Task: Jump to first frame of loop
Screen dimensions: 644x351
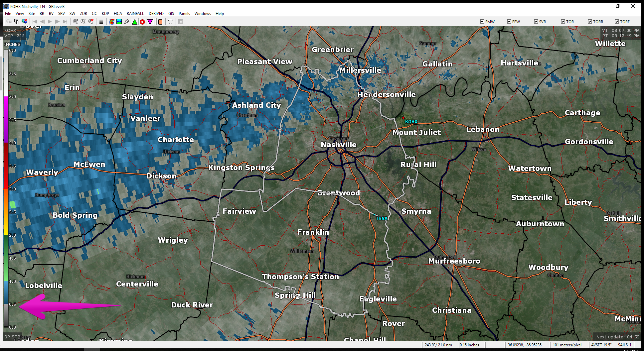Action: [x=35, y=22]
